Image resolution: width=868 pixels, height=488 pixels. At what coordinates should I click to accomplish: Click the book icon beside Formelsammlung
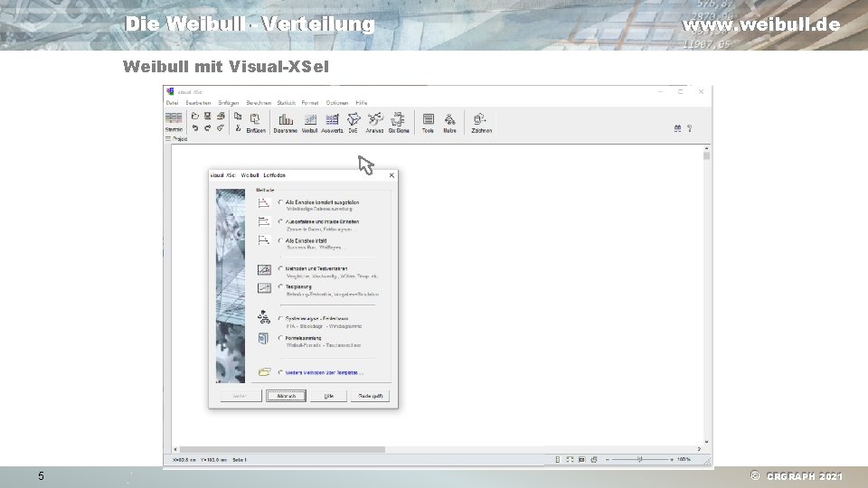click(263, 338)
